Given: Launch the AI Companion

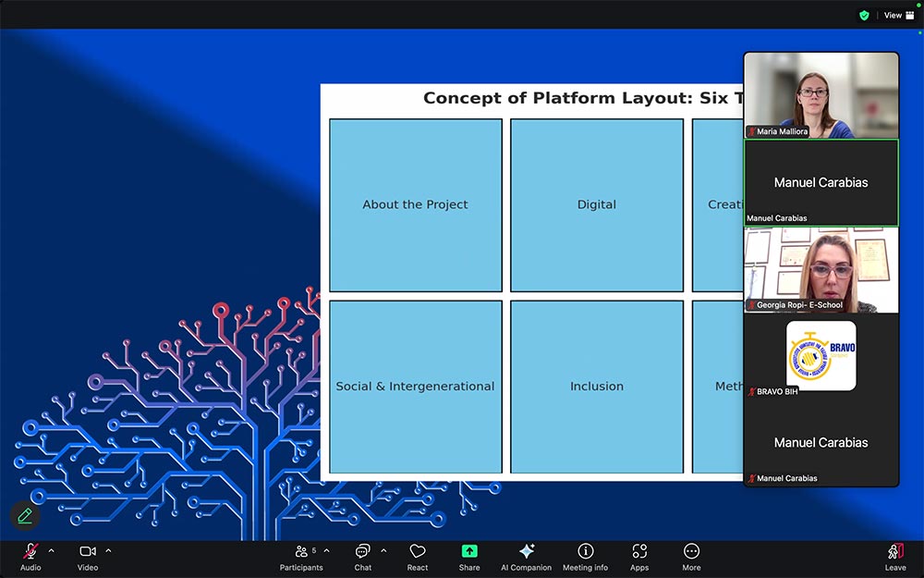Looking at the screenshot, I should pyautogui.click(x=526, y=556).
